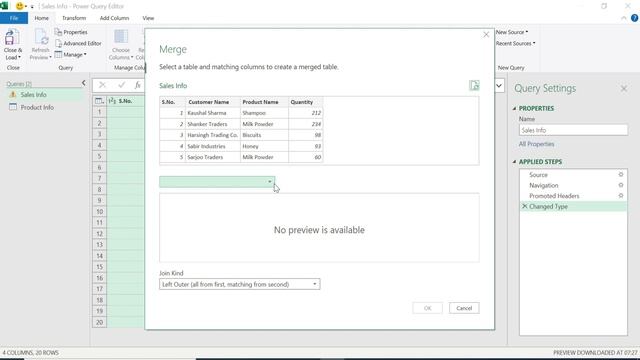This screenshot has height=360, width=640.
Task: Click the Sabir Industries cell
Action: coord(213,146)
